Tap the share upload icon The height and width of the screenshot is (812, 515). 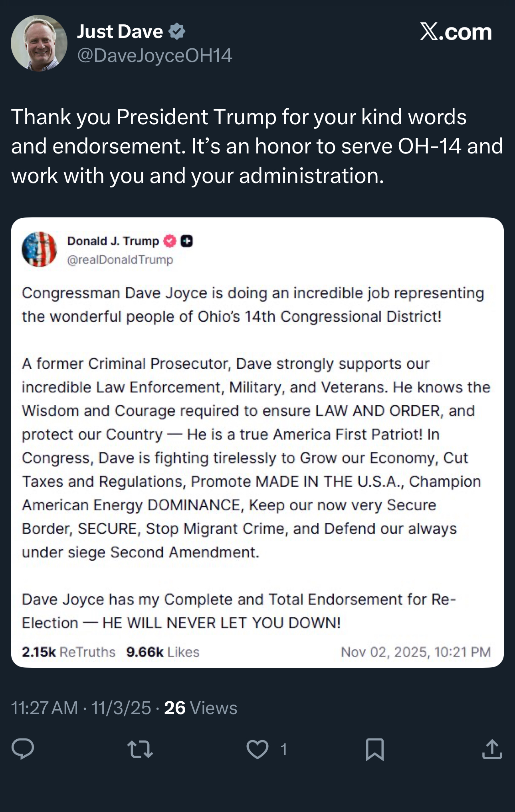(x=492, y=749)
